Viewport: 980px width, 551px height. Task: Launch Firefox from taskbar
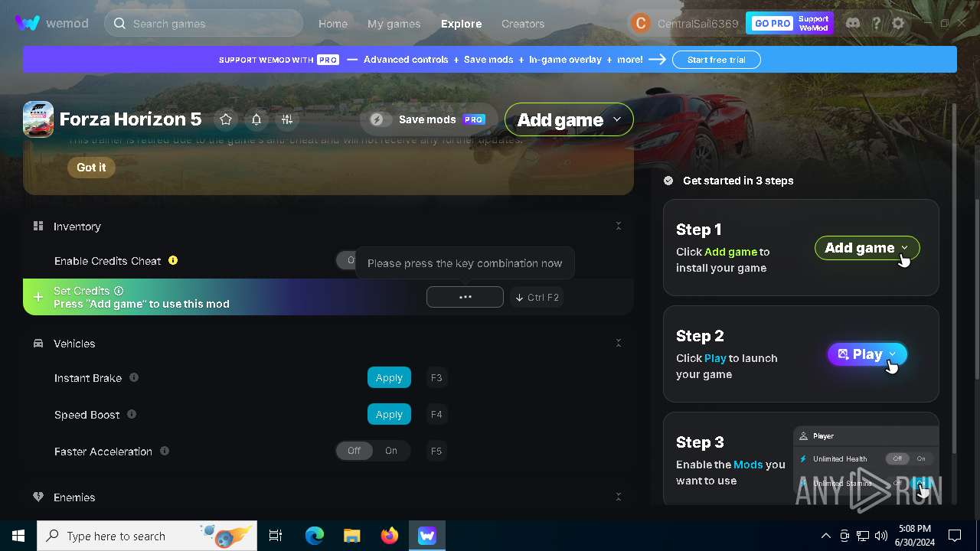(390, 536)
